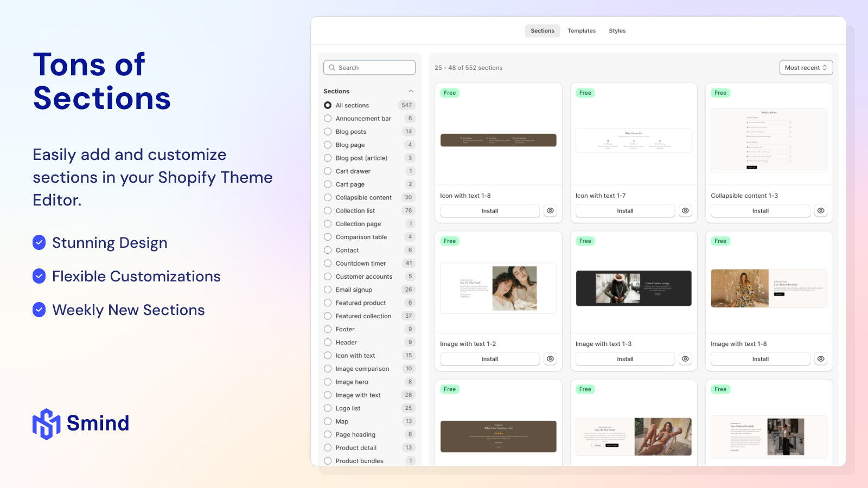Filter by Page heading
Screen dimensions: 868x488
point(328,435)
